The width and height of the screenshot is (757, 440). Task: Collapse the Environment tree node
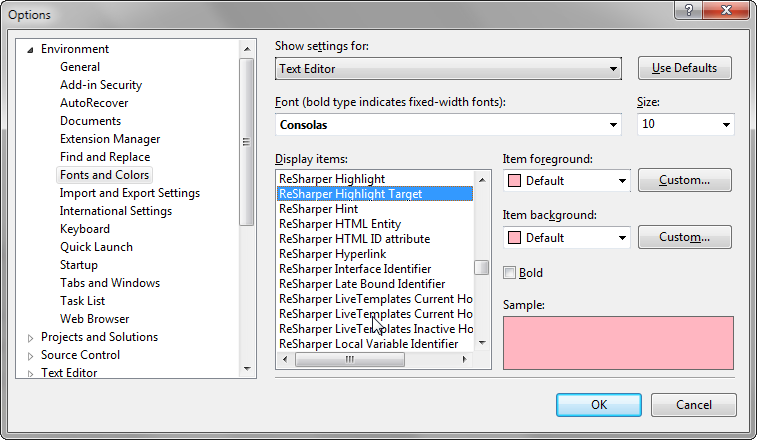(30, 49)
